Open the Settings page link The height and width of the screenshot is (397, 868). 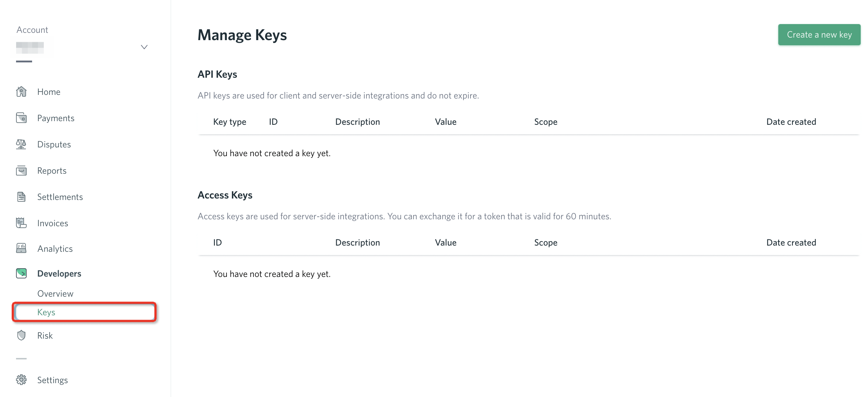(53, 380)
